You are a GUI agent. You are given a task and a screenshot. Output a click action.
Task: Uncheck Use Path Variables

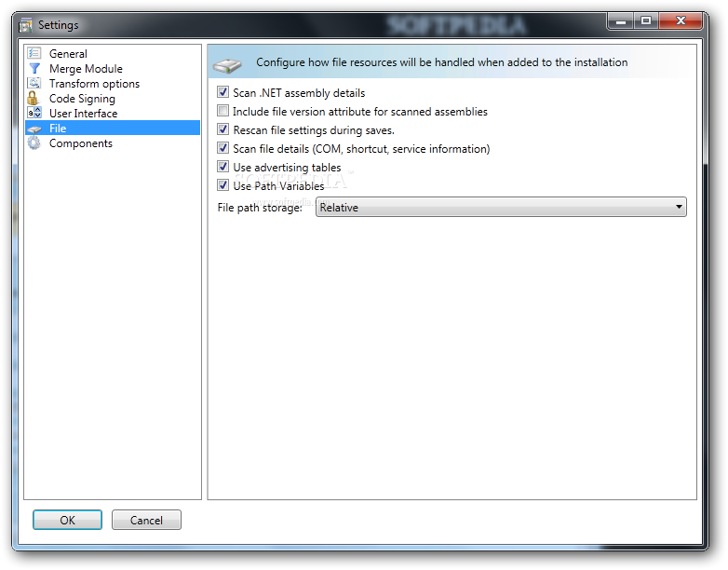click(x=222, y=185)
